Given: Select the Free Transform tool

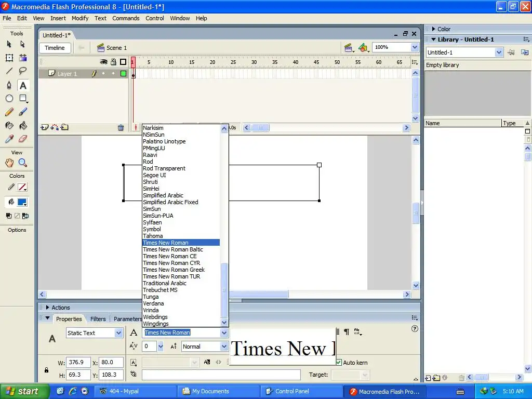Looking at the screenshot, I should coord(9,58).
